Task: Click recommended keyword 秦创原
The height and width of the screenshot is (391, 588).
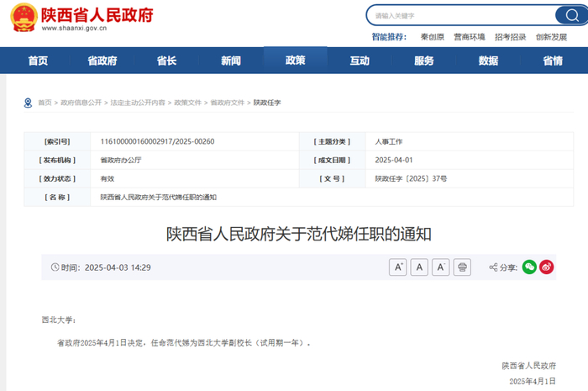Action: coord(433,37)
